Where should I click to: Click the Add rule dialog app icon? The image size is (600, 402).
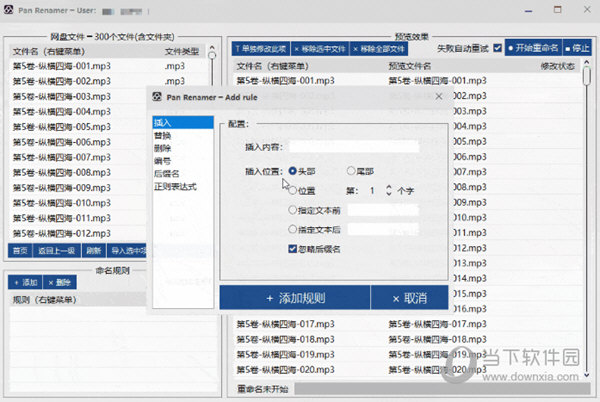(157, 97)
